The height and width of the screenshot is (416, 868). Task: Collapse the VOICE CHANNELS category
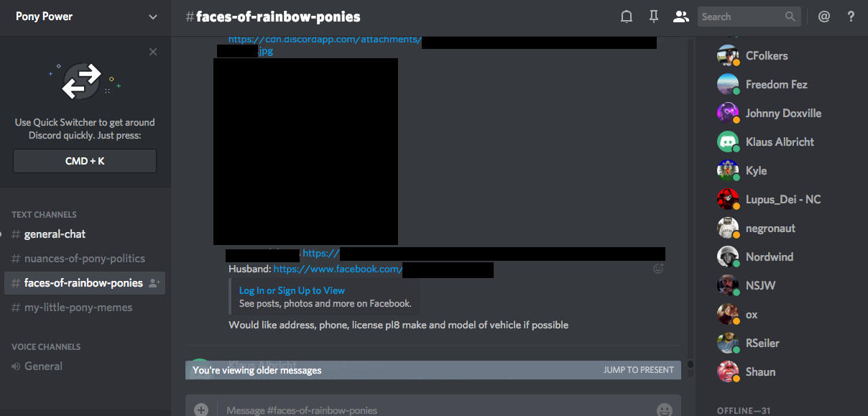pyautogui.click(x=46, y=346)
